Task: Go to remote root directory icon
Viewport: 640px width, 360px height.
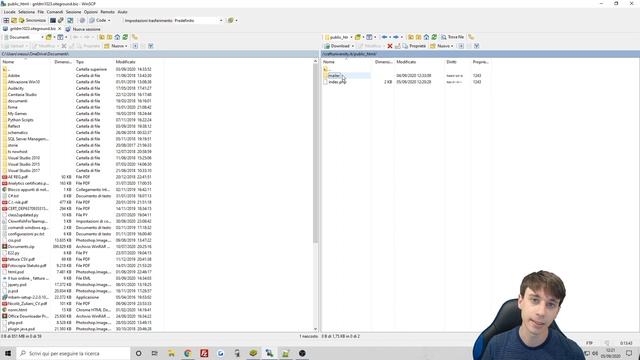Action: 418,37
